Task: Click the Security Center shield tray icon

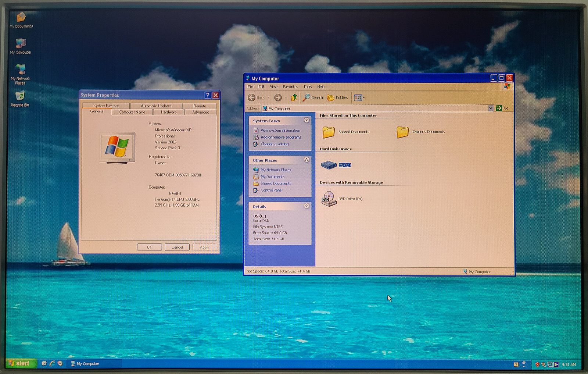Action: [537, 364]
